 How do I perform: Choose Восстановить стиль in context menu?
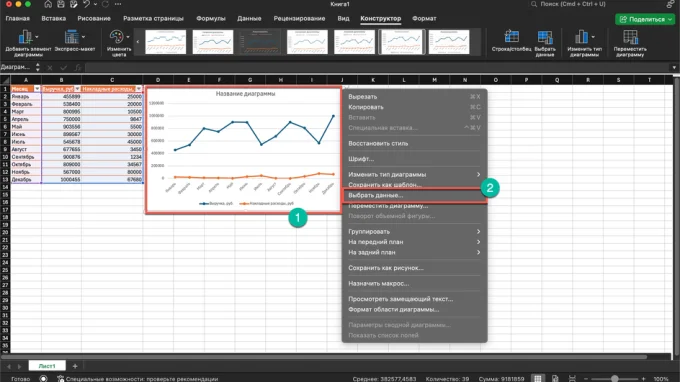point(414,144)
